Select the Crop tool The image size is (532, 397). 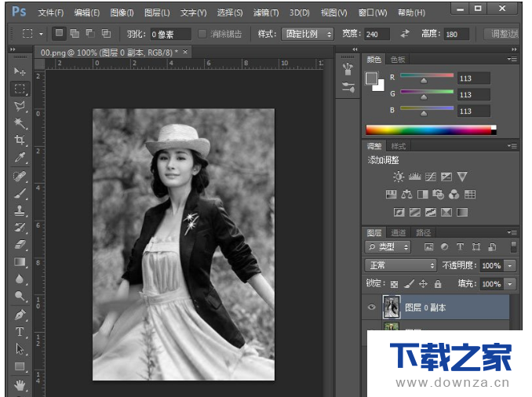coord(20,140)
